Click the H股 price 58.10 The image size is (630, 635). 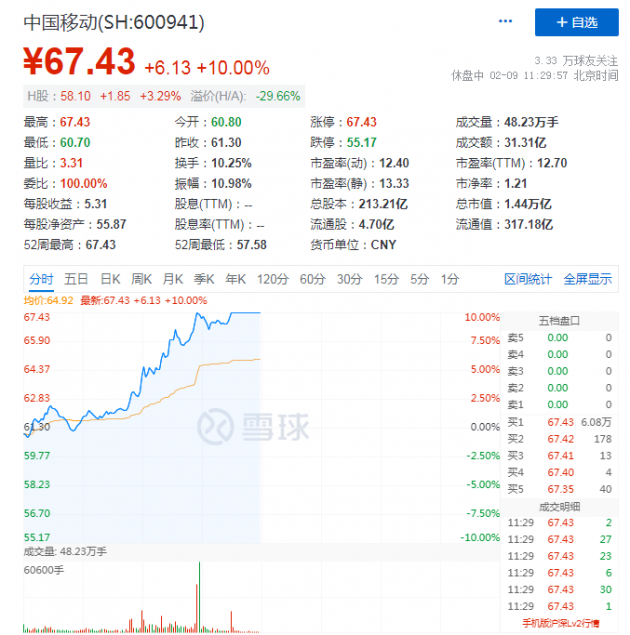click(x=76, y=96)
